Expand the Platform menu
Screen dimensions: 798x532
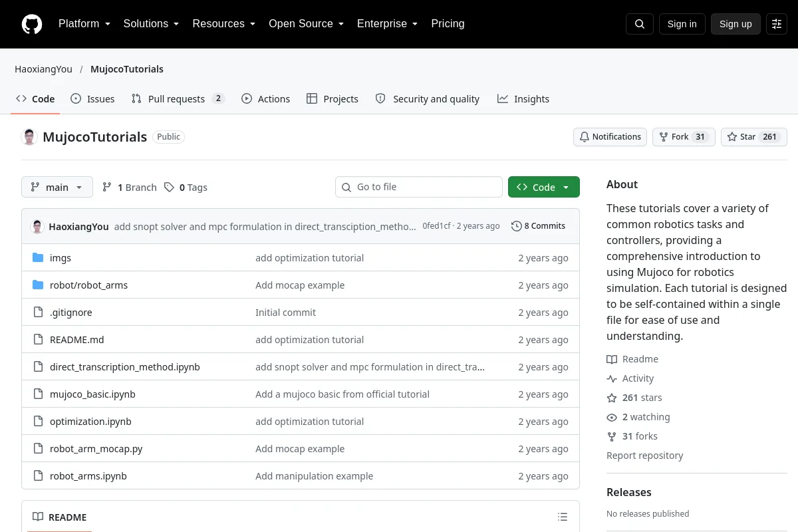(84, 24)
